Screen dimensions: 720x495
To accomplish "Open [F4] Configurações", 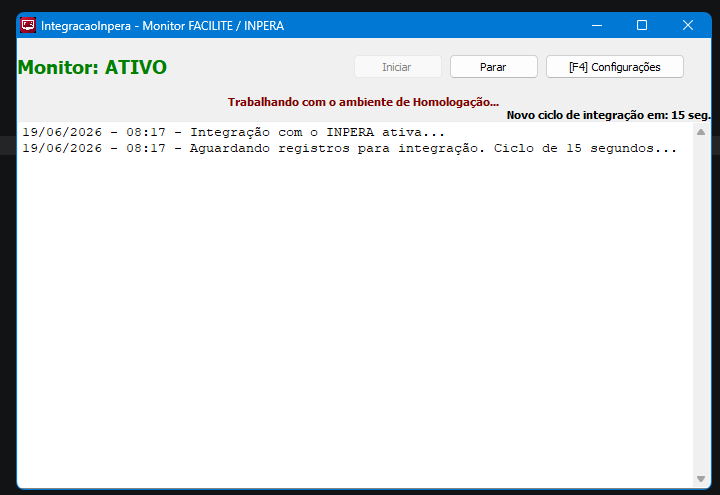I will pyautogui.click(x=614, y=67).
